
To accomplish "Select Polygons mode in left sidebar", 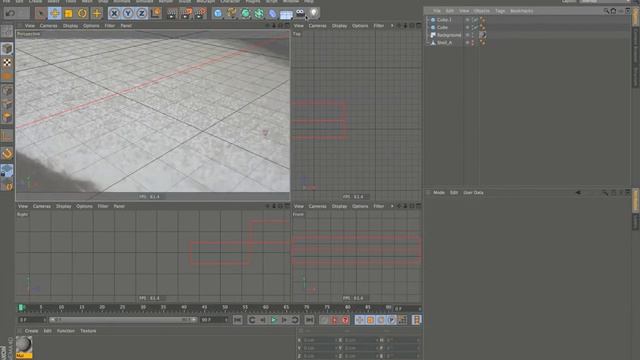I will tap(7, 118).
